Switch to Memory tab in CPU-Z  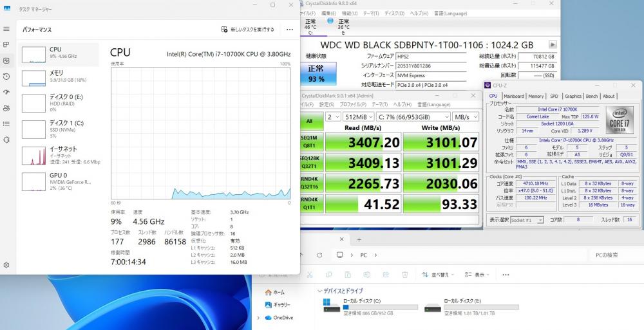click(536, 96)
